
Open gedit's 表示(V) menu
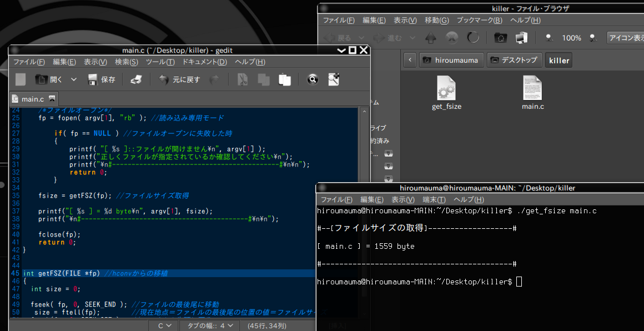coord(95,62)
